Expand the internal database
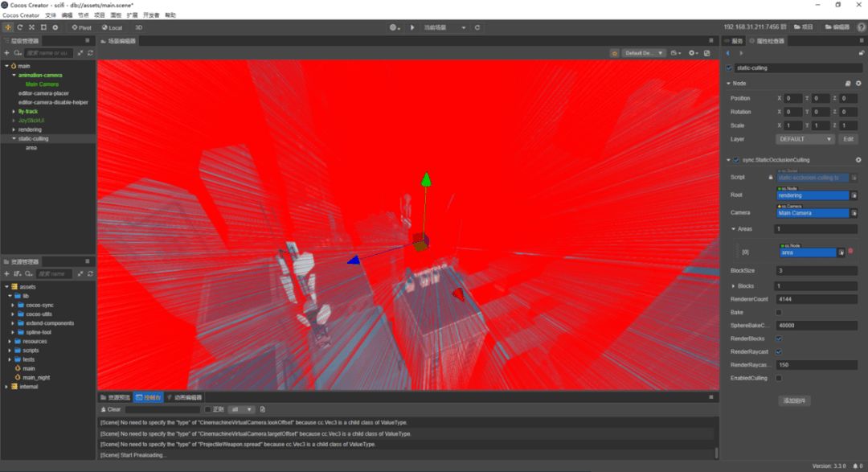The width and height of the screenshot is (868, 472). tap(6, 387)
